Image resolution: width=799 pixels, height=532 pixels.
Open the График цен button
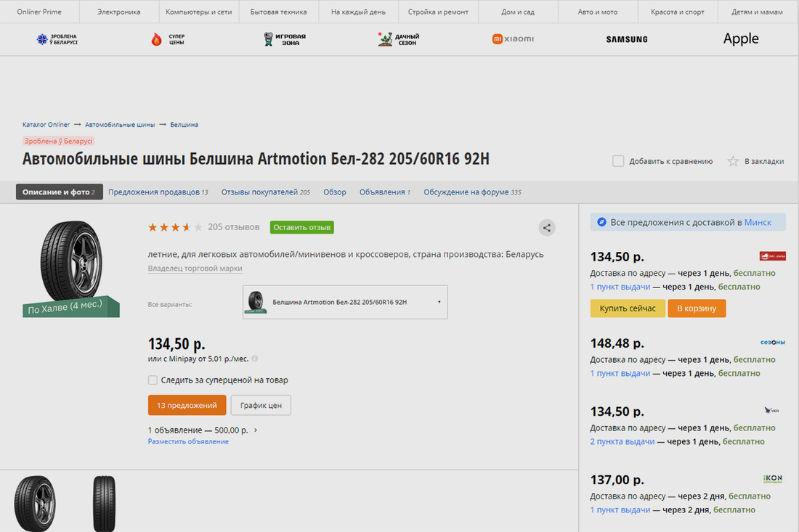(x=261, y=405)
